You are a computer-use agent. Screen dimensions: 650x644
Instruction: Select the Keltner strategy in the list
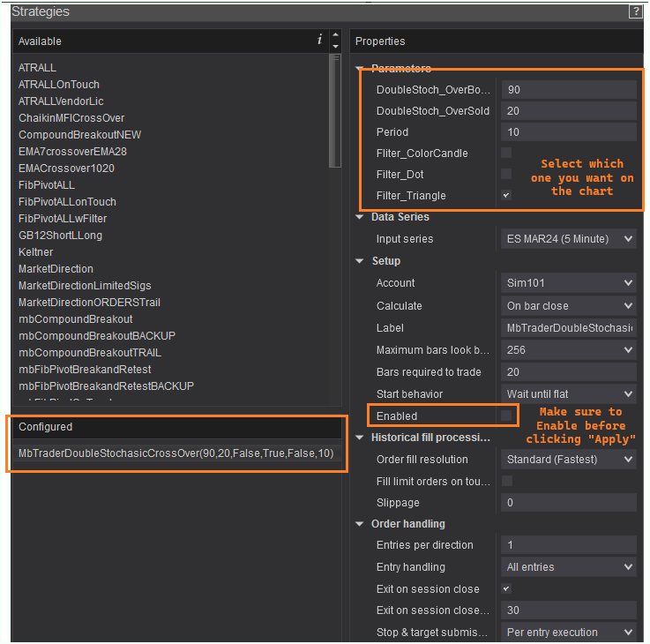[38, 252]
